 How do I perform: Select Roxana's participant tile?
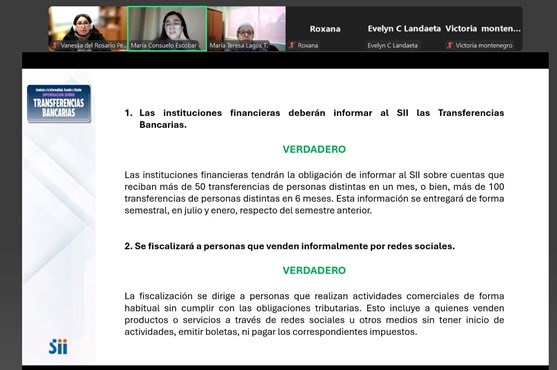coord(325,29)
